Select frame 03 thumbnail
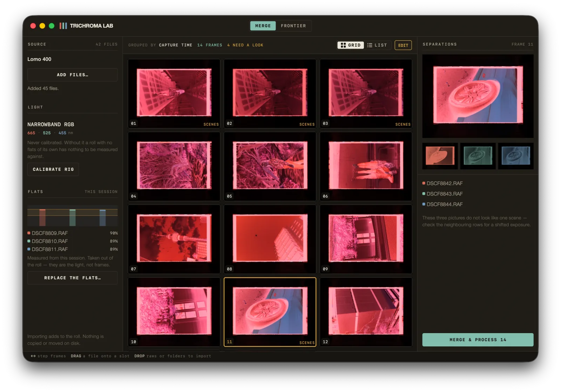Image resolution: width=561 pixels, height=392 pixels. [366, 93]
